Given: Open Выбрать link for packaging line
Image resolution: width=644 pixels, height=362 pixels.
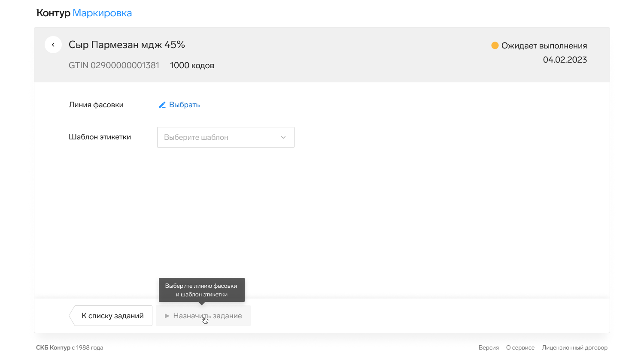Looking at the screenshot, I should coord(184,105).
